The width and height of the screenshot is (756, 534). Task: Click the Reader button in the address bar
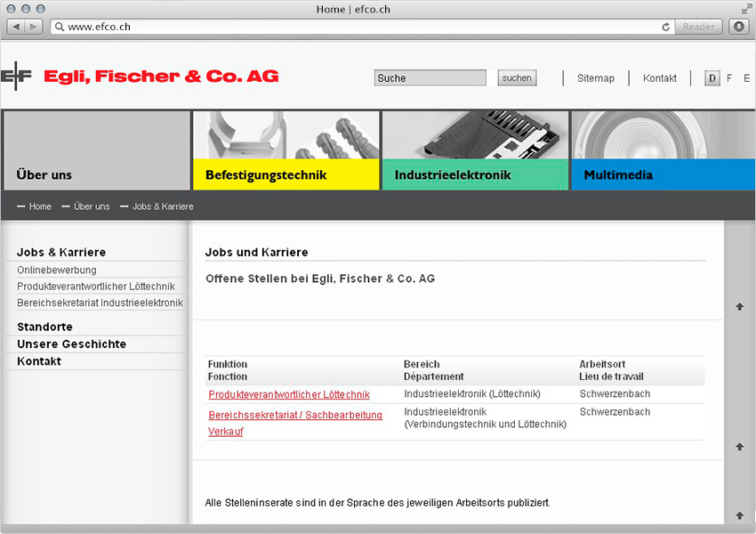pyautogui.click(x=698, y=27)
